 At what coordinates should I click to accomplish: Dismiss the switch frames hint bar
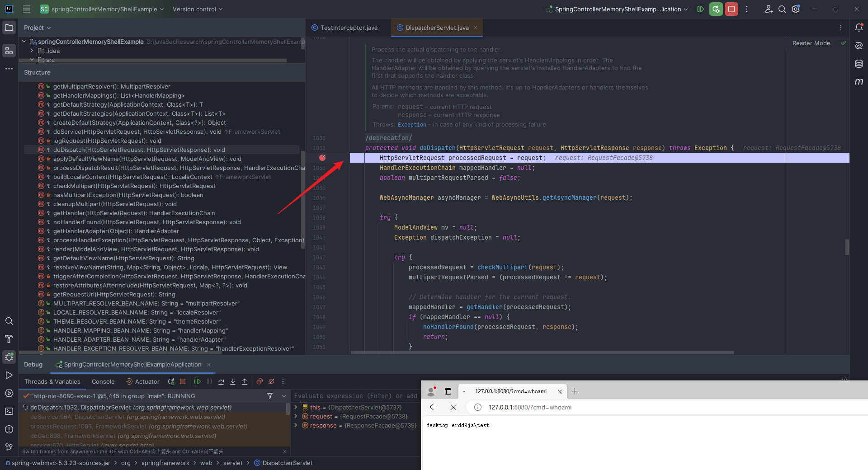(x=284, y=451)
